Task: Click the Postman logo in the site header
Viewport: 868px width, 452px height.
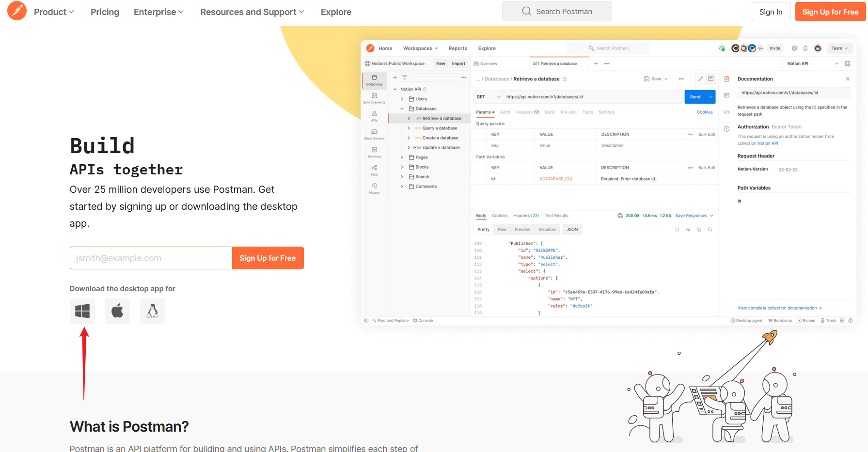Action: [17, 11]
